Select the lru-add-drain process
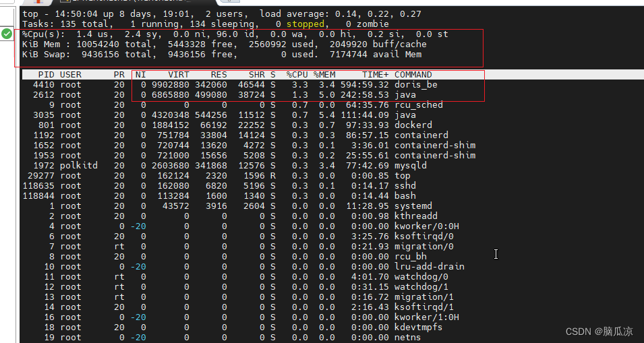 (x=429, y=267)
